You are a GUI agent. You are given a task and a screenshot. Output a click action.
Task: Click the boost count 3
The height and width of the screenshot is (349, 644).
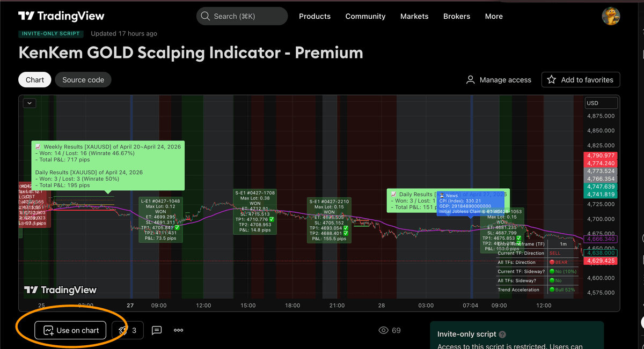(x=134, y=330)
